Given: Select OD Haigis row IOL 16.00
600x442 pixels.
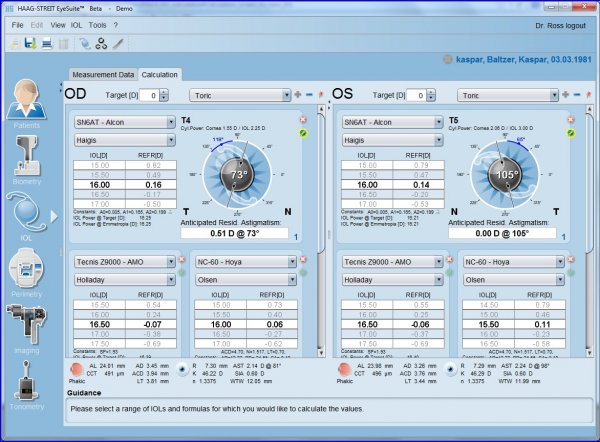Looking at the screenshot, I should (x=125, y=185).
